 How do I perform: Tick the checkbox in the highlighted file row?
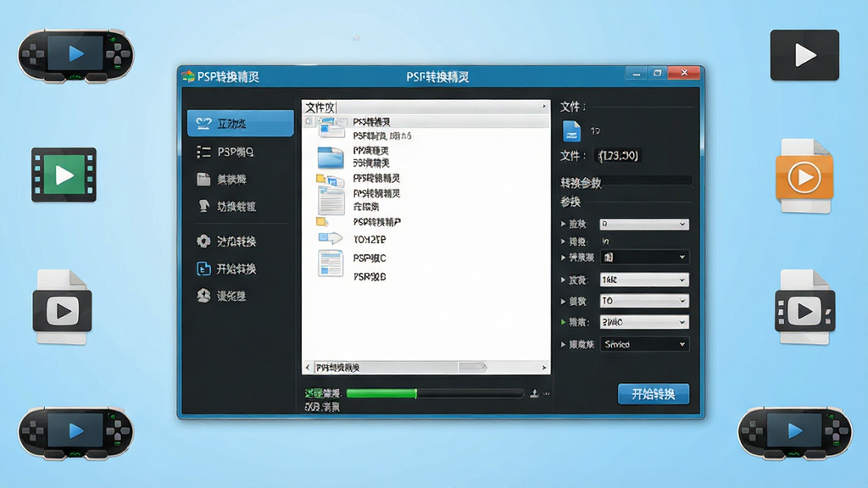tap(309, 121)
